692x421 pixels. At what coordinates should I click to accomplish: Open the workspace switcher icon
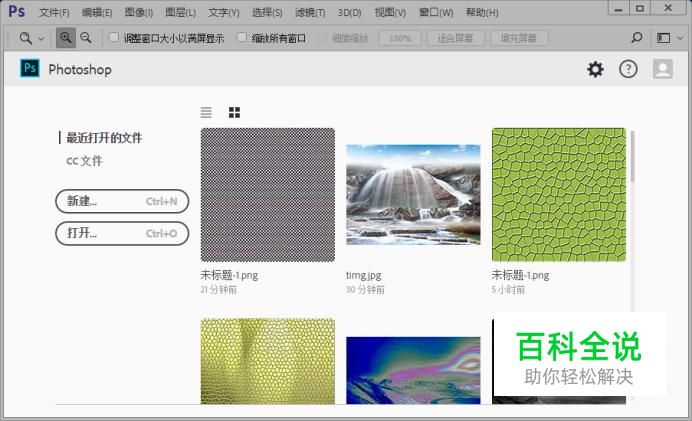(x=663, y=38)
